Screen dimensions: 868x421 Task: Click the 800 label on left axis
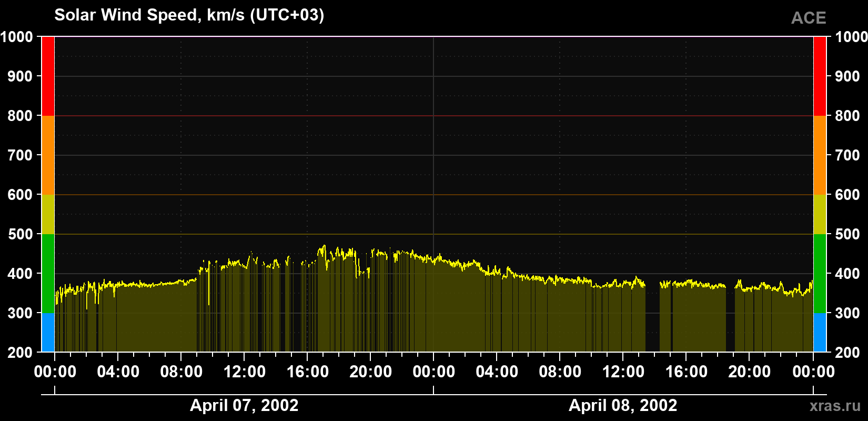(21, 116)
